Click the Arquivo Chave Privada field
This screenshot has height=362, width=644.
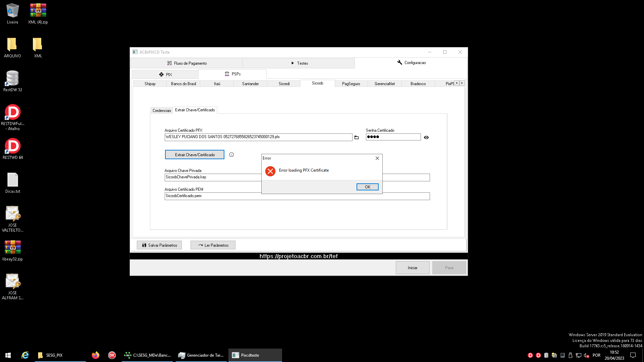click(297, 177)
